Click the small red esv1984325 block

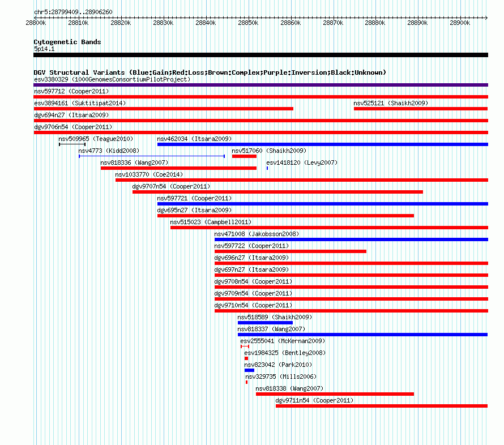point(246,358)
